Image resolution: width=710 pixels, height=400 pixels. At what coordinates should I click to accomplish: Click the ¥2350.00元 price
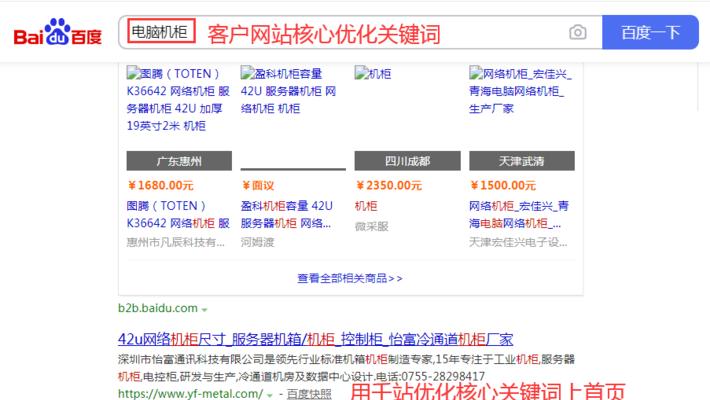389,185
